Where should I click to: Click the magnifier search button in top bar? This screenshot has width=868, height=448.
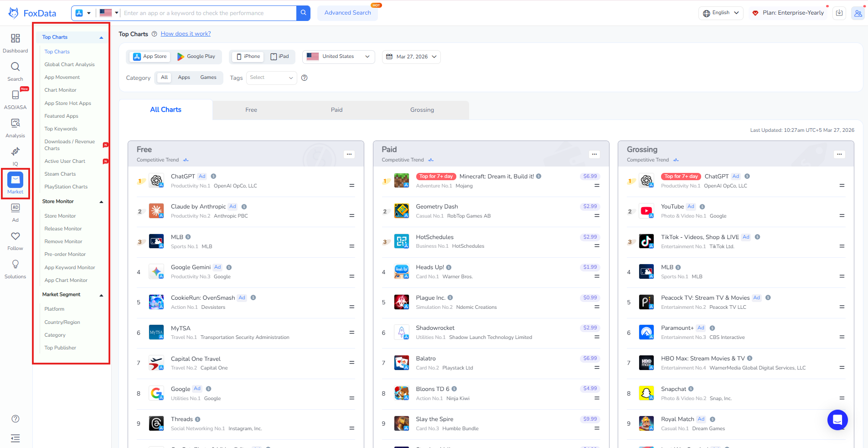click(x=303, y=13)
